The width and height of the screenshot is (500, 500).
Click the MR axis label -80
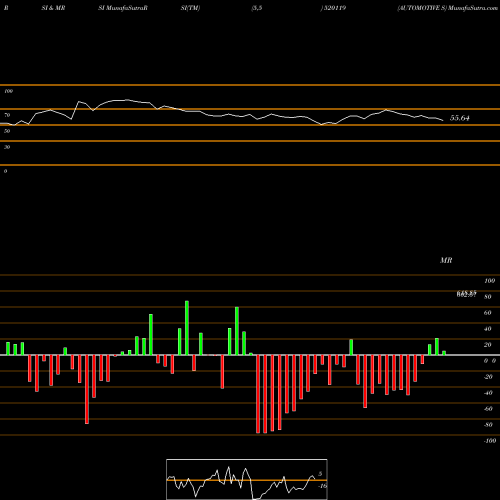[x=488, y=425]
